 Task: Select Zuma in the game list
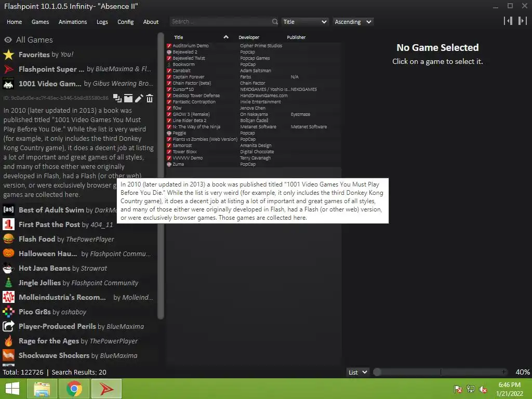point(254,164)
